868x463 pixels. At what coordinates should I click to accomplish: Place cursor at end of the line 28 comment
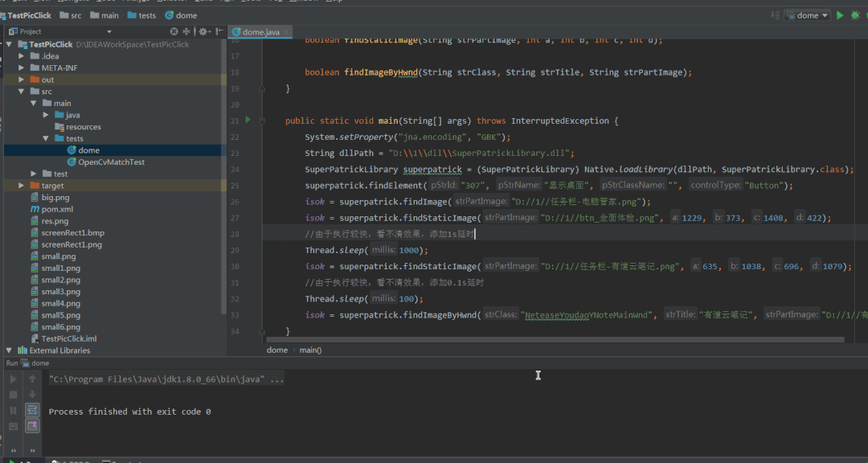pyautogui.click(x=475, y=234)
